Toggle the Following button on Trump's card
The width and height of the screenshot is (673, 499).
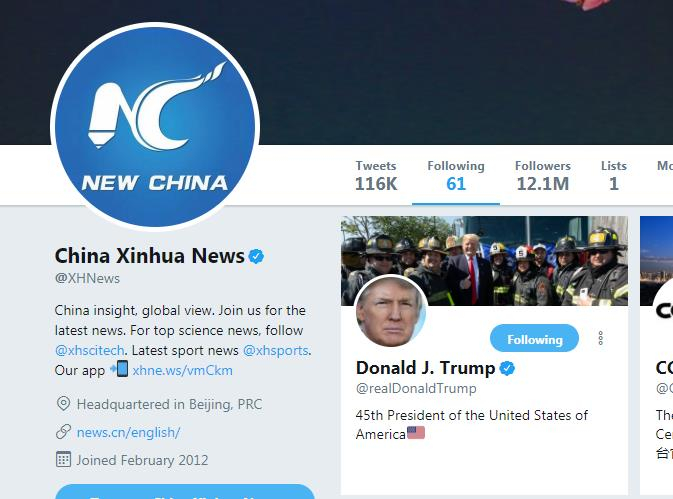[x=534, y=339]
